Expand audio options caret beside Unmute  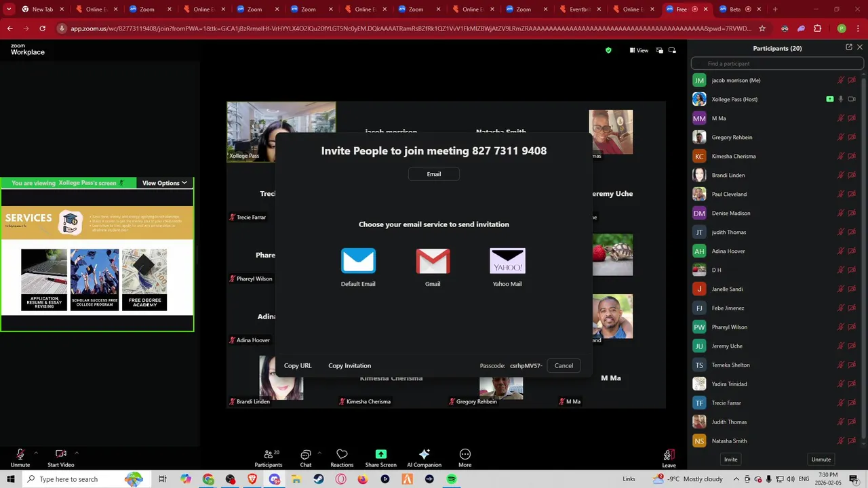coord(35,453)
